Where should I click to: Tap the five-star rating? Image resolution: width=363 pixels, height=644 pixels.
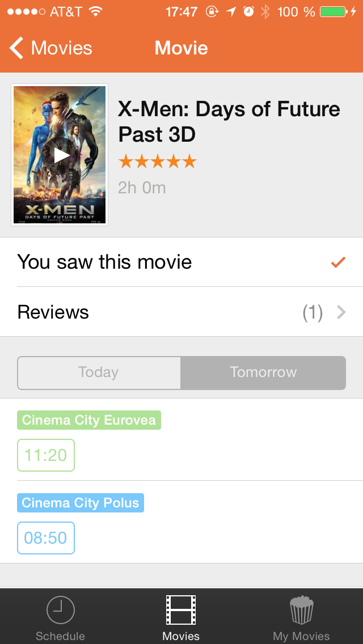click(x=157, y=162)
